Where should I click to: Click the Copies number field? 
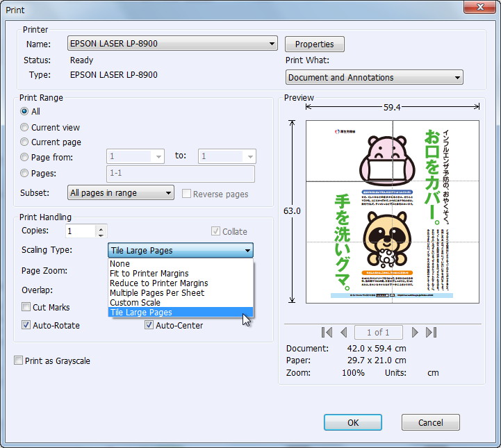[81, 231]
